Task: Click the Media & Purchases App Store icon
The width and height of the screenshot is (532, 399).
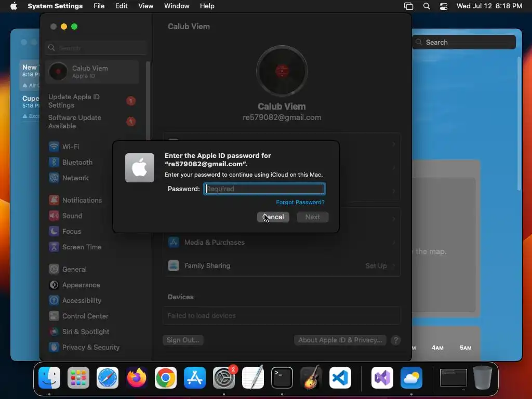Action: tap(174, 242)
